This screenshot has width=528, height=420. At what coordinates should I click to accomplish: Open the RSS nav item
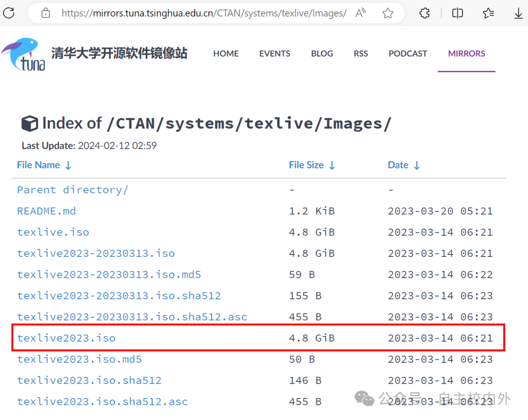point(361,53)
